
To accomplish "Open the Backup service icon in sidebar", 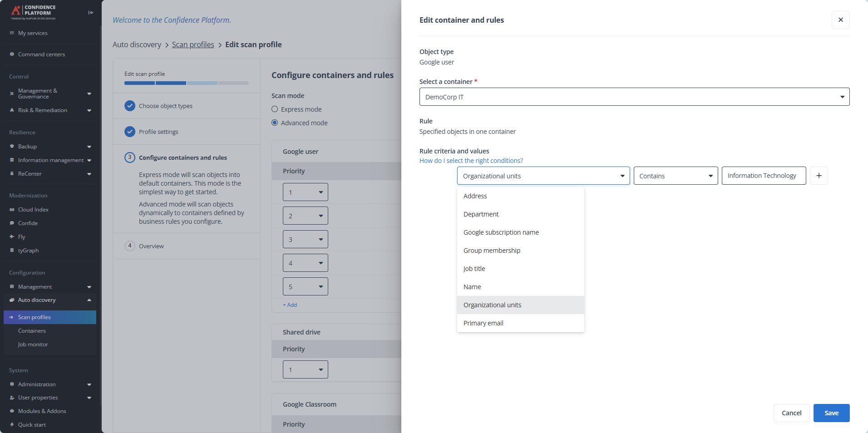I will [x=12, y=146].
